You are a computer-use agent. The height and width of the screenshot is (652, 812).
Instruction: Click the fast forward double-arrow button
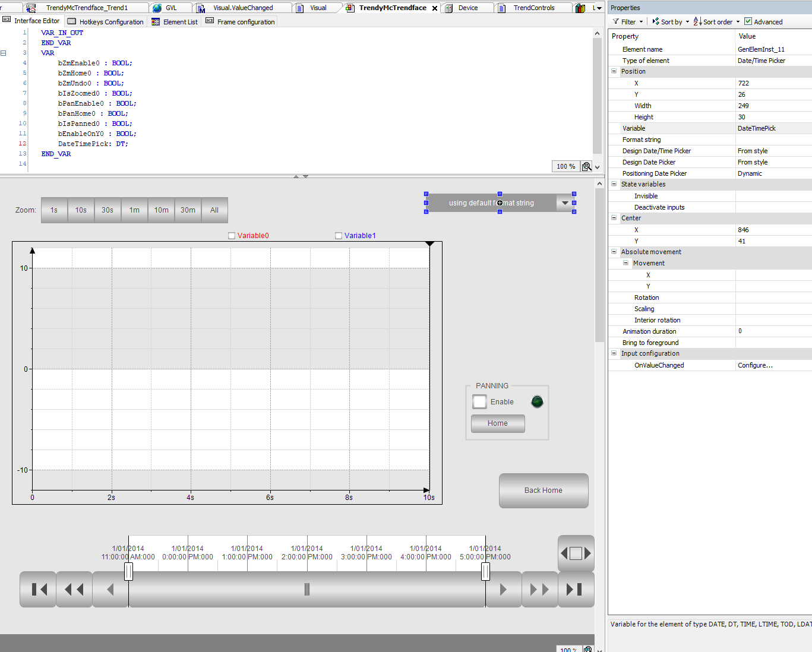(539, 589)
